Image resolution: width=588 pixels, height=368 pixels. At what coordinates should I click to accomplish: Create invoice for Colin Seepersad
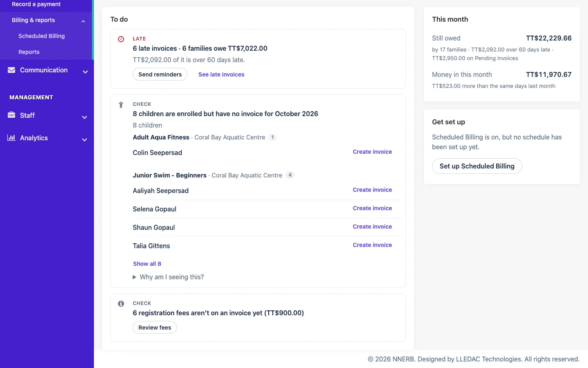(x=372, y=152)
